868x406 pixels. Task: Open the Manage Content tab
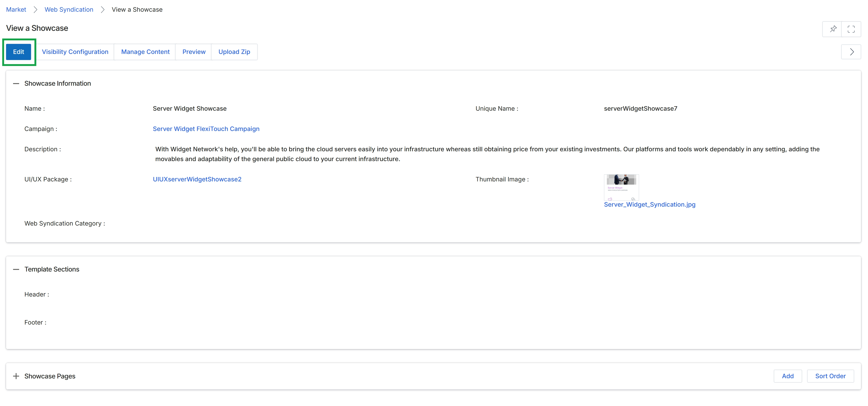[x=145, y=52]
